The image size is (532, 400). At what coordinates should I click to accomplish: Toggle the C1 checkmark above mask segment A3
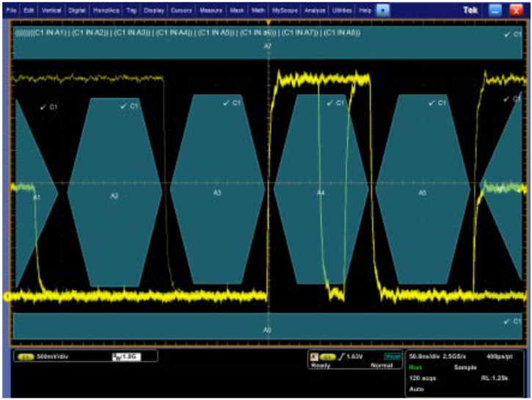coord(232,104)
